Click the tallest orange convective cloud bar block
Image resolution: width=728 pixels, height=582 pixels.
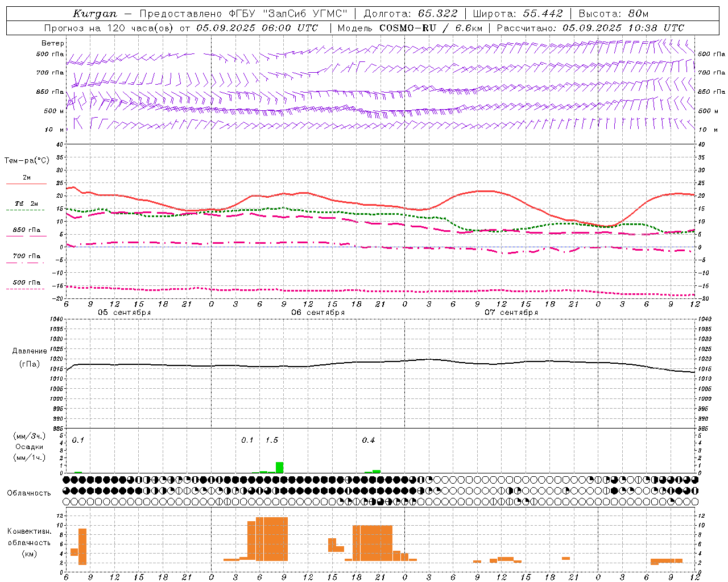272,539
